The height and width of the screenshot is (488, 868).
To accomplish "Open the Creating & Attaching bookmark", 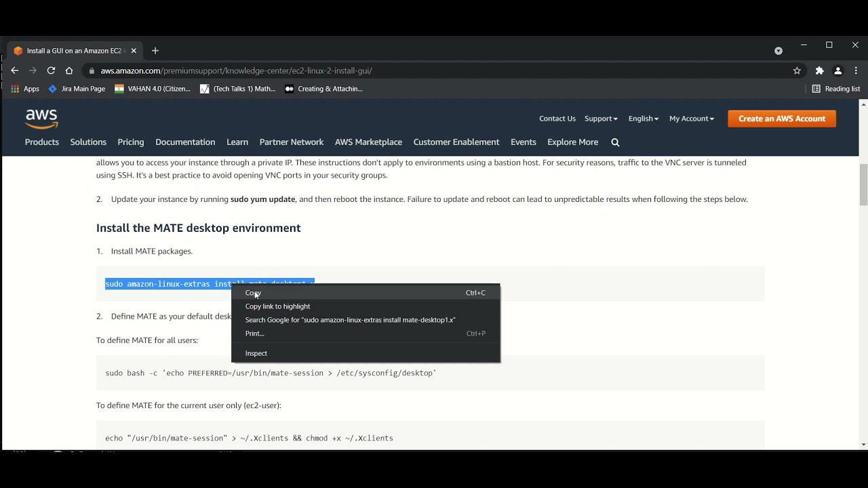I will pos(324,89).
